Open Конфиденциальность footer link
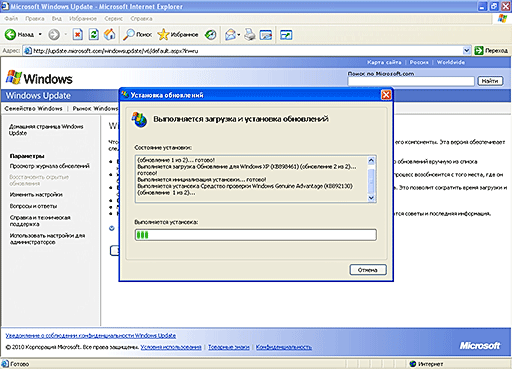The image size is (512, 369). (284, 347)
